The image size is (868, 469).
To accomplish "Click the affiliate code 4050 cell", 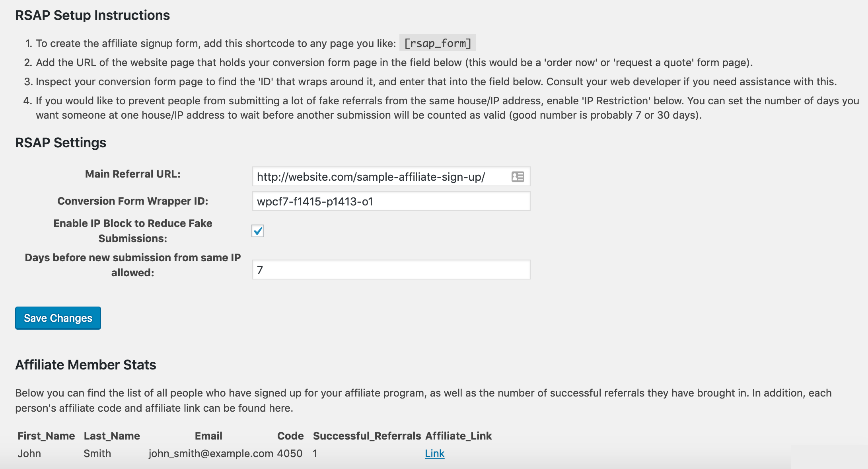I will click(290, 453).
